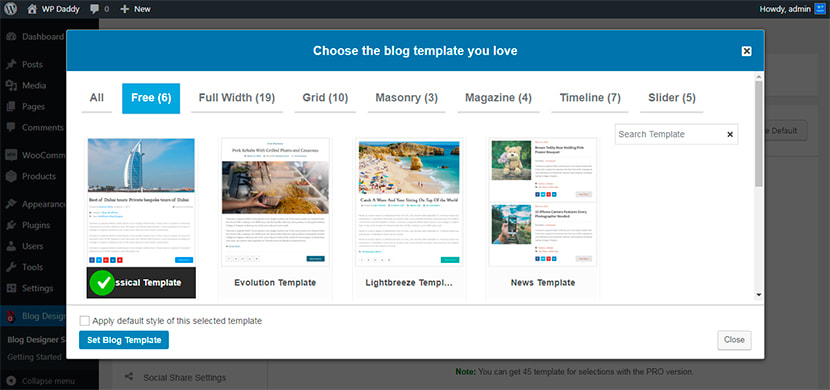830x390 pixels.
Task: Open Posts pin icon in sidebar
Action: (x=11, y=65)
